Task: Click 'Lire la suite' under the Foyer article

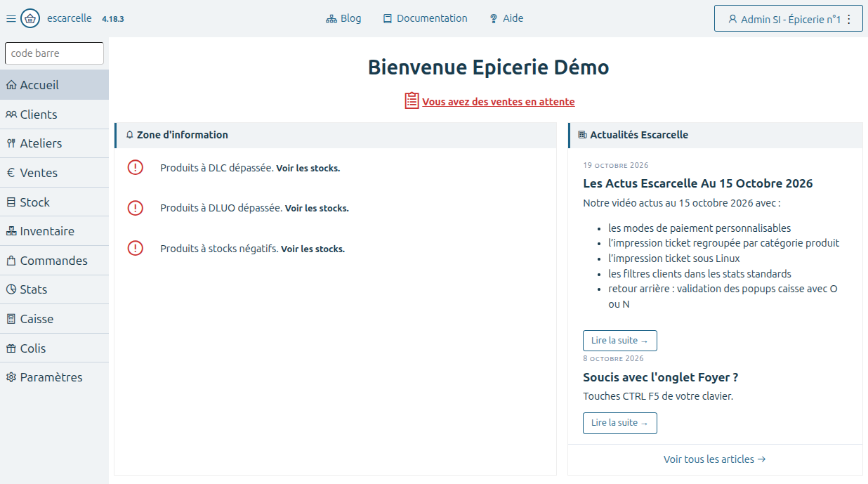Action: tap(620, 423)
